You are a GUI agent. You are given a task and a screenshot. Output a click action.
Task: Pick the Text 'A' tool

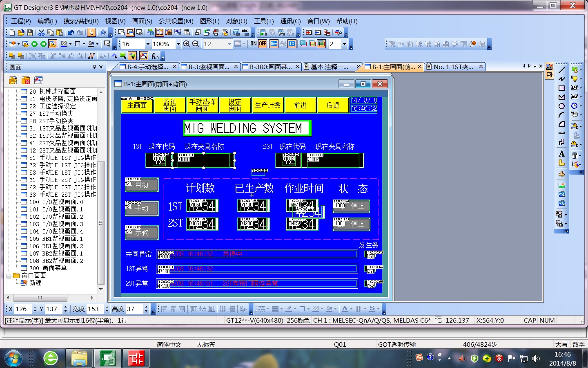pos(562,154)
